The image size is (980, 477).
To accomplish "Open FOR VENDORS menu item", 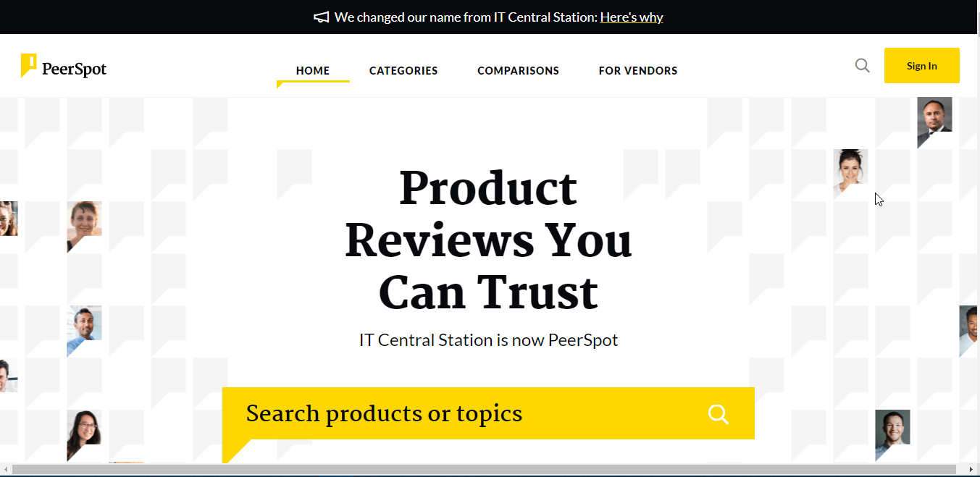I will pos(638,71).
